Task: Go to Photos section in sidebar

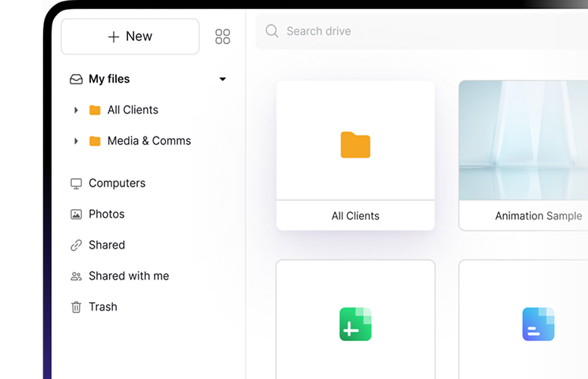Action: [x=106, y=215]
